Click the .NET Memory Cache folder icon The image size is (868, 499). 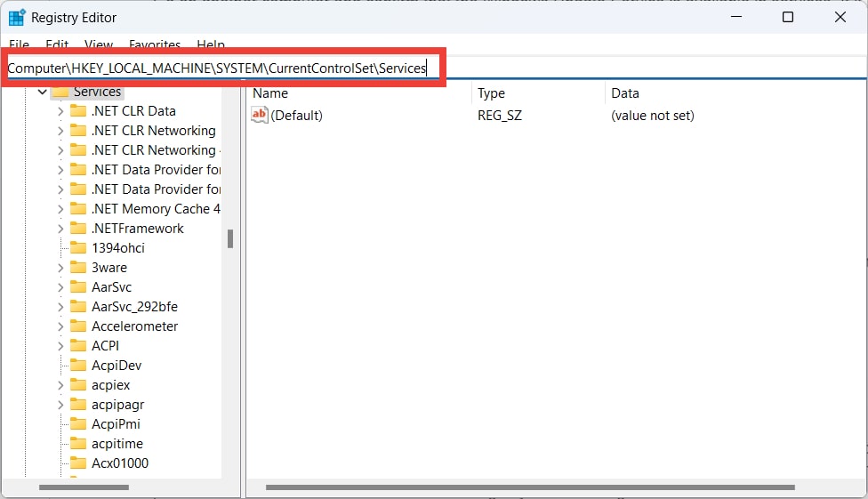pyautogui.click(x=78, y=209)
